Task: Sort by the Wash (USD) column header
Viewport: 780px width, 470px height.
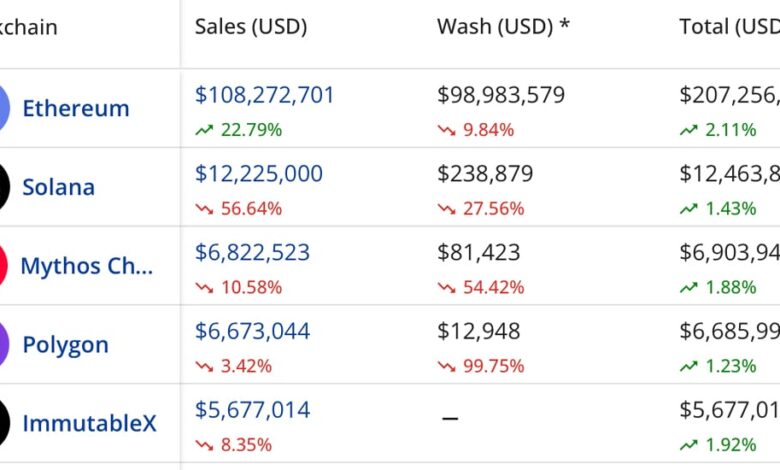Action: (x=503, y=27)
